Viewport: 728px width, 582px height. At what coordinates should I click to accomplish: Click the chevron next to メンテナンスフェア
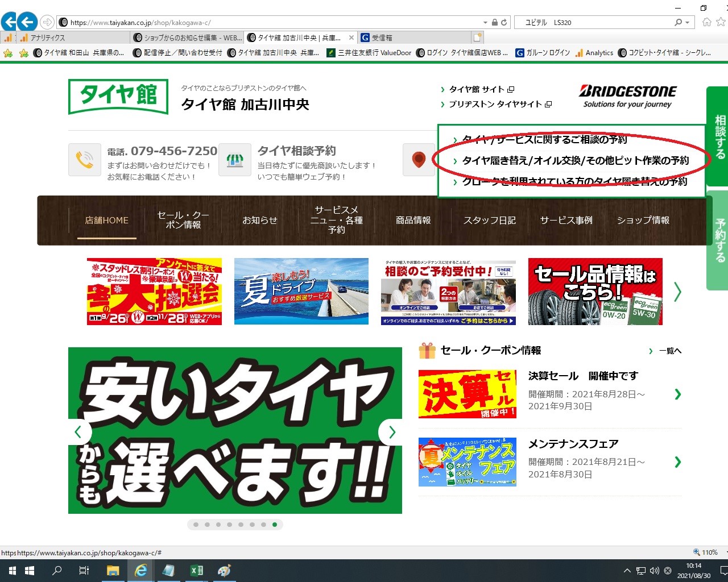coord(677,462)
